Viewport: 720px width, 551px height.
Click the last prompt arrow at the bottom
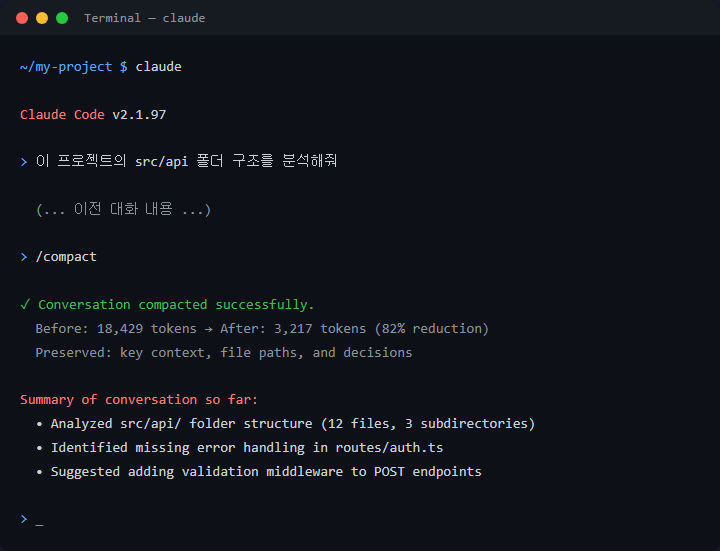pyautogui.click(x=24, y=519)
